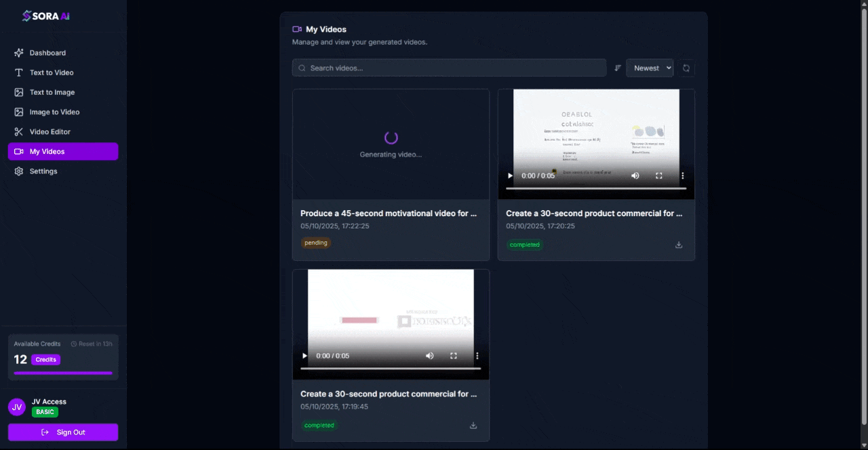868x450 pixels.
Task: Mute the 17:20:25 video audio
Action: tap(635, 176)
